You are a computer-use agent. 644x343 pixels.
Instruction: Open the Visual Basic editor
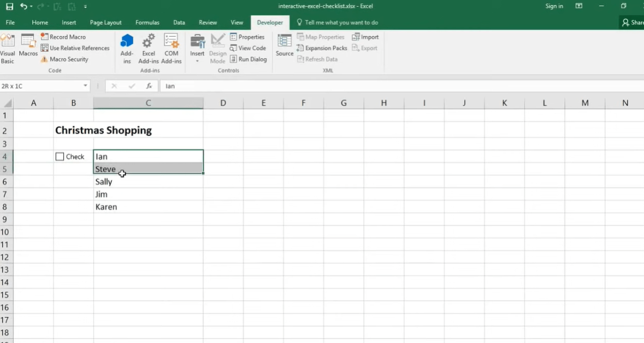[x=8, y=48]
